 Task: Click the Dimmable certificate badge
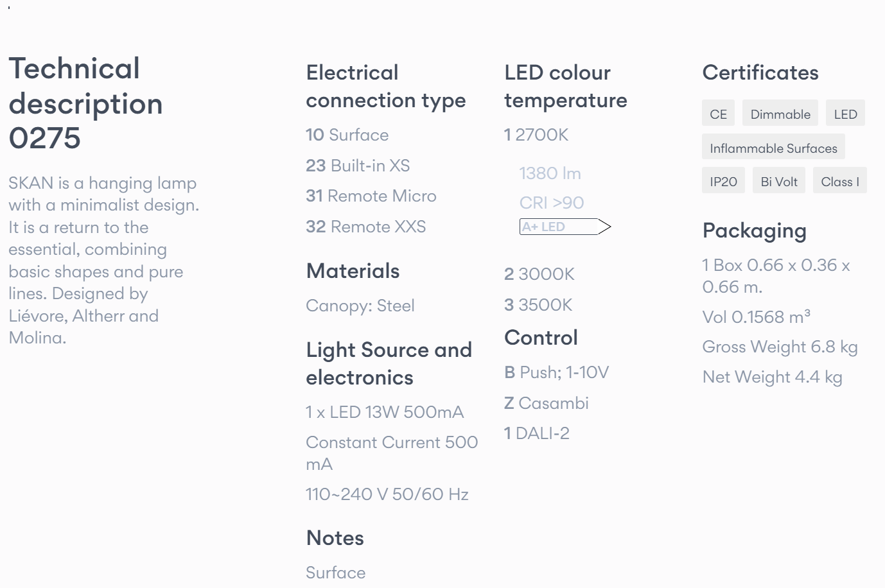coord(780,114)
